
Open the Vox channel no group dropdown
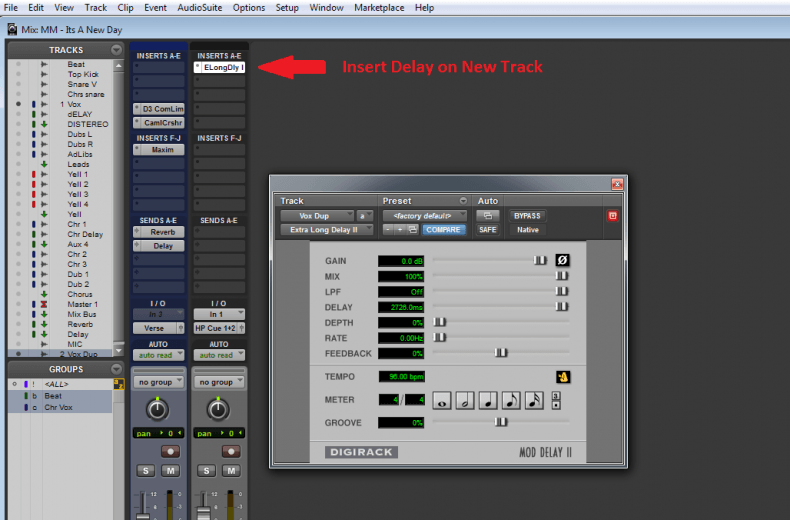coord(158,382)
